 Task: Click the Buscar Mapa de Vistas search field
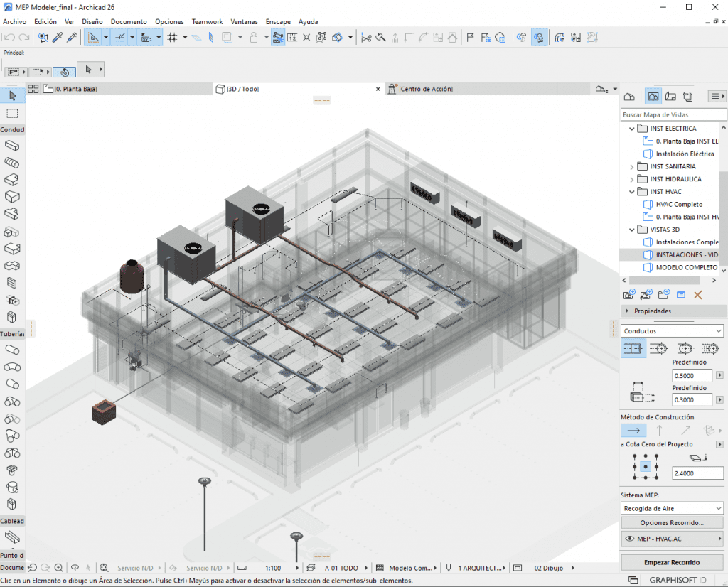pos(673,114)
